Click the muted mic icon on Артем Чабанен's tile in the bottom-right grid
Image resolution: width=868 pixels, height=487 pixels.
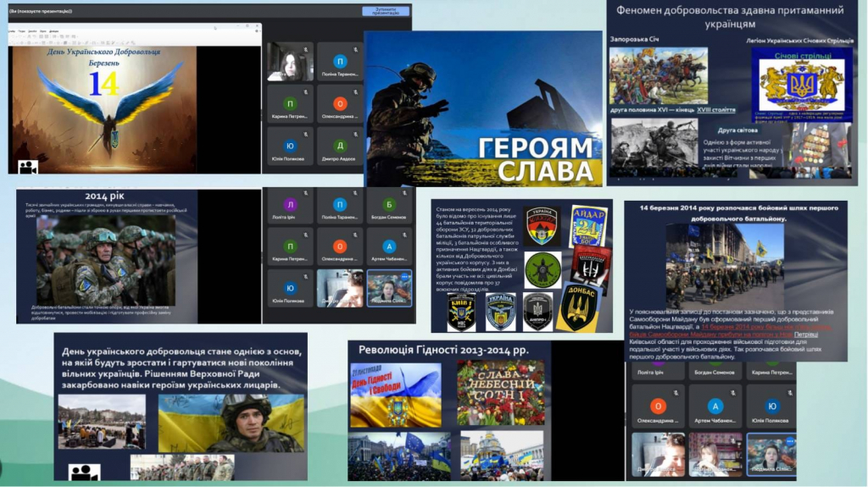coord(732,393)
